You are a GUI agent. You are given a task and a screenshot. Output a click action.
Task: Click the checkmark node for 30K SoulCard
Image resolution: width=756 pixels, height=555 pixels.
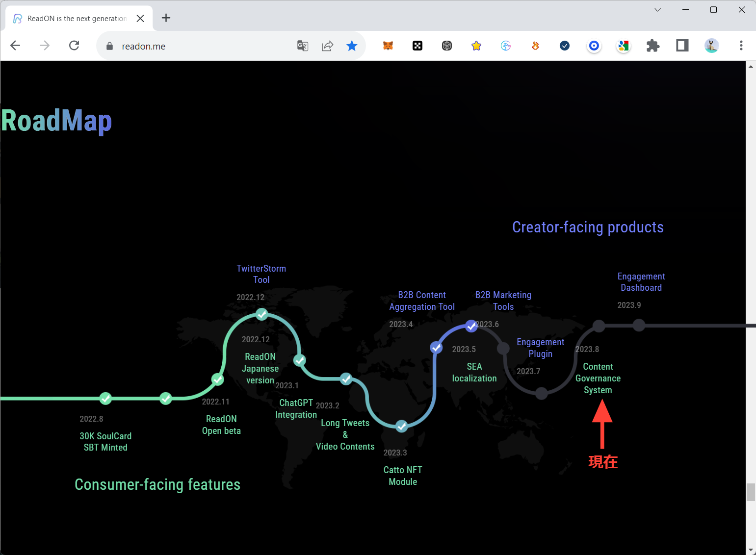[105, 399]
